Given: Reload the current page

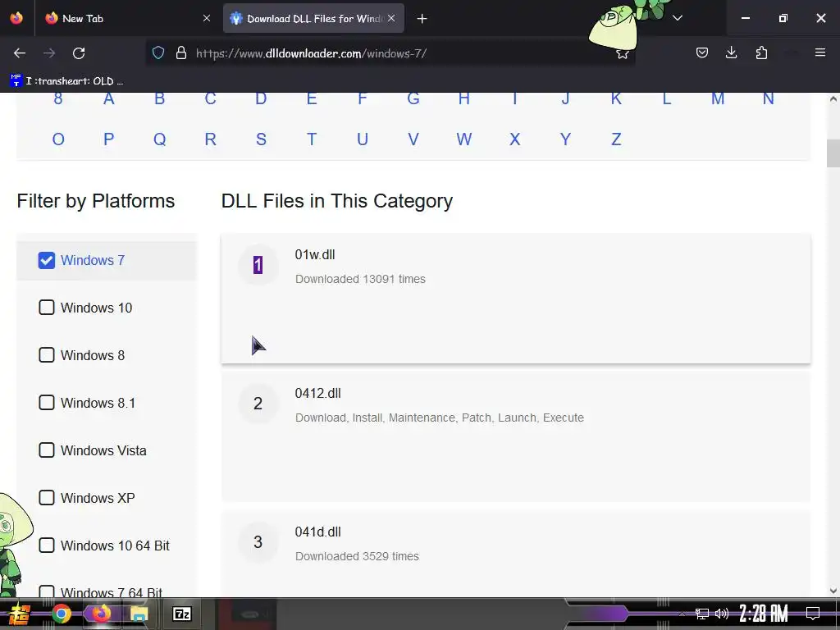Looking at the screenshot, I should pyautogui.click(x=79, y=53).
